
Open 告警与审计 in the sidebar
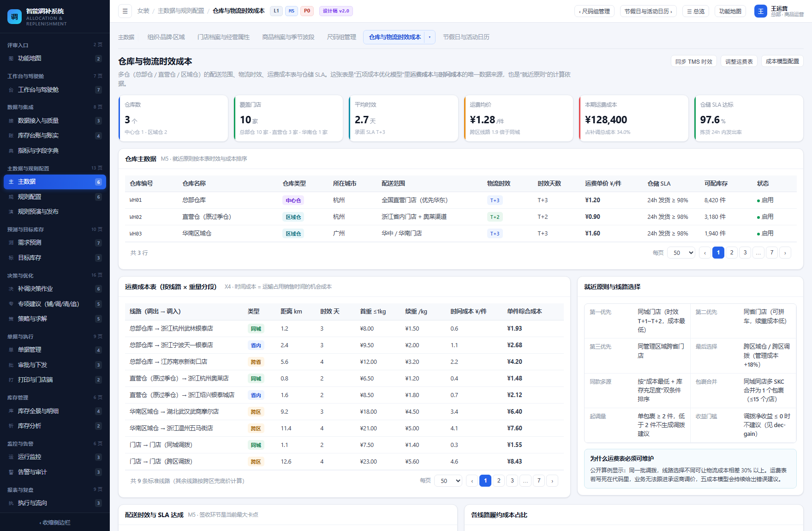tap(55, 472)
